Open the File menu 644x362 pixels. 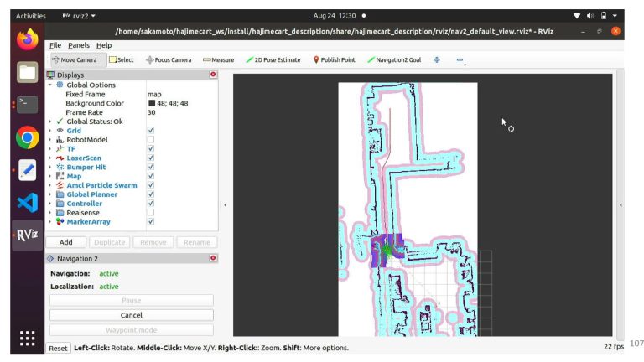(x=55, y=45)
